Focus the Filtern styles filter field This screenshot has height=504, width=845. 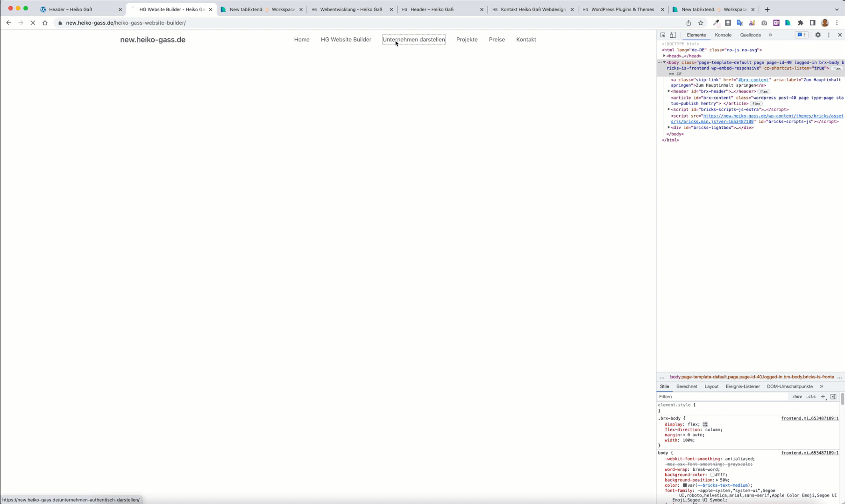pos(722,397)
